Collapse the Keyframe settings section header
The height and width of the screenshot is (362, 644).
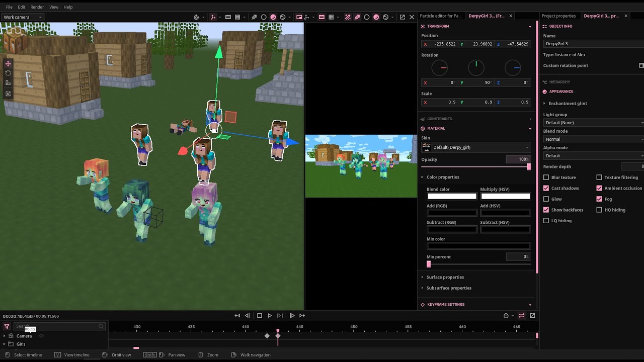tap(476, 304)
